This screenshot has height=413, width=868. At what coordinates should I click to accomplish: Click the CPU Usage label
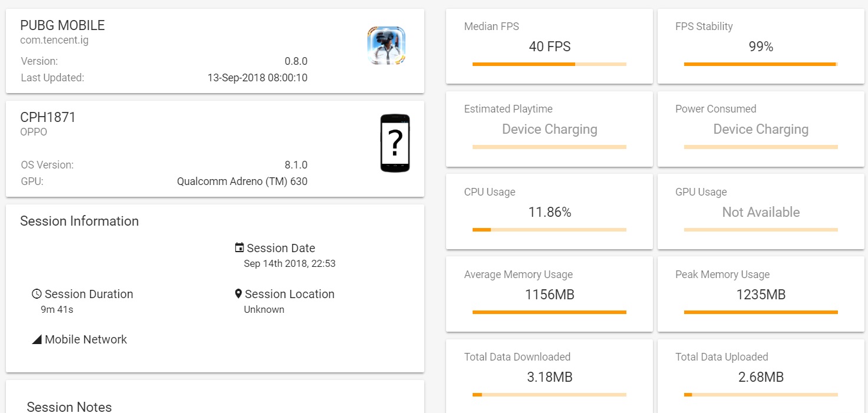[490, 192]
